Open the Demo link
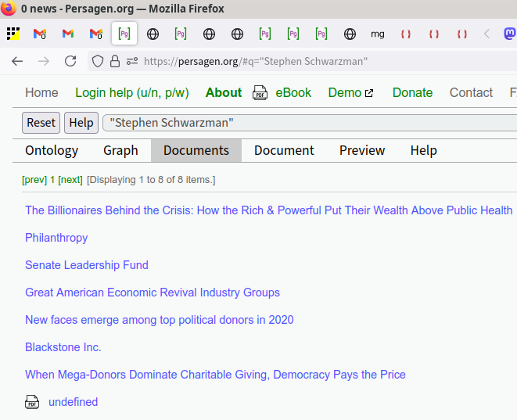 345,92
